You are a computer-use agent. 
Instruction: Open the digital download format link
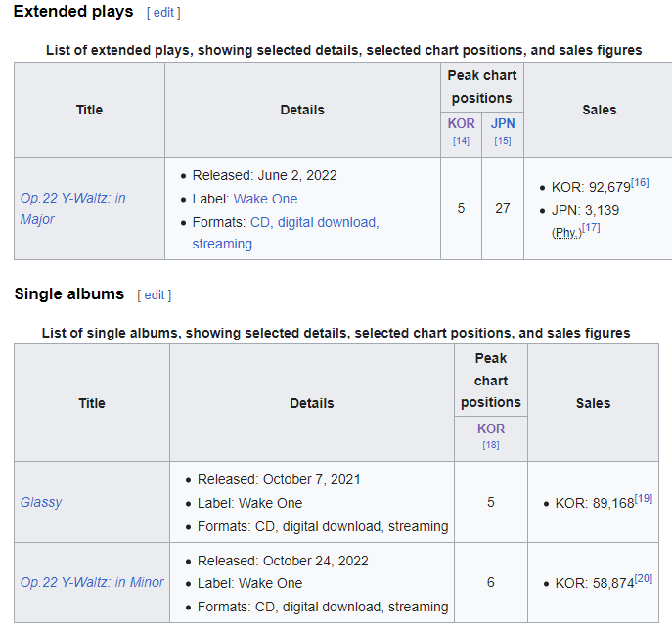click(327, 222)
